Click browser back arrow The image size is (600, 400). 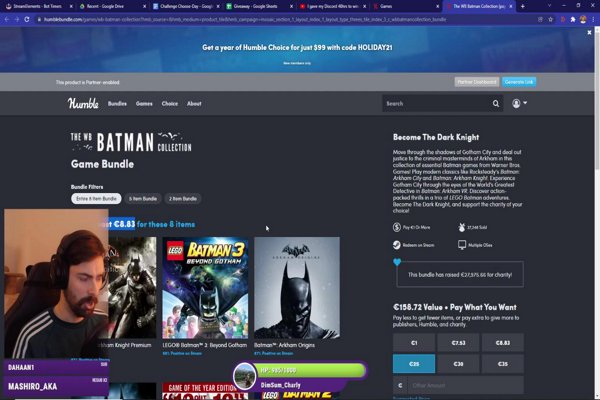[x=7, y=19]
